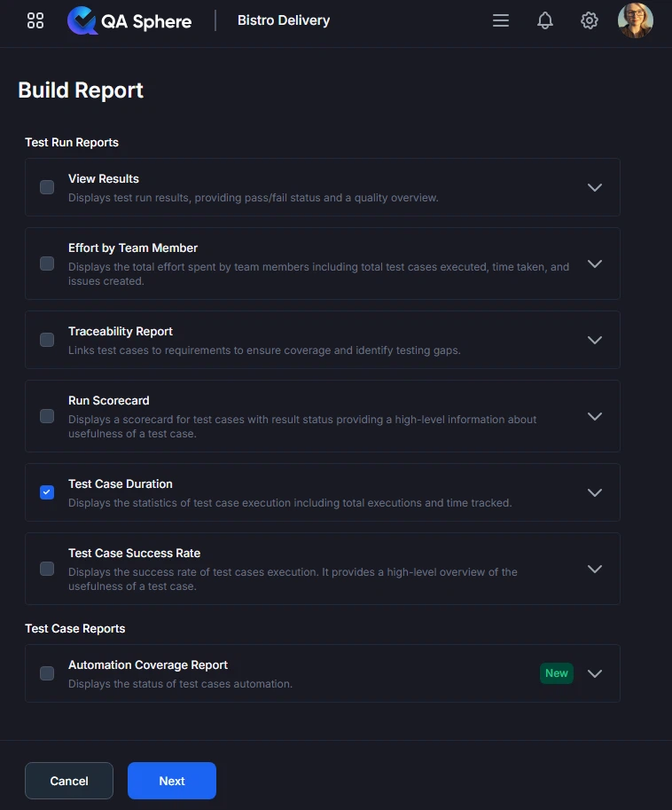Click the user profile avatar
Image resolution: width=672 pixels, height=810 pixels.
coord(636,20)
